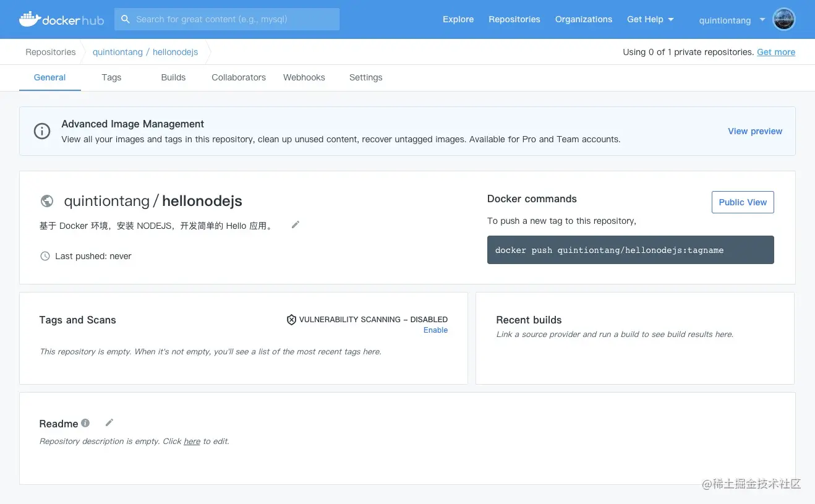The image size is (815, 504).
Task: Click the Using 0 of 1 private repositories text
Action: tap(688, 52)
